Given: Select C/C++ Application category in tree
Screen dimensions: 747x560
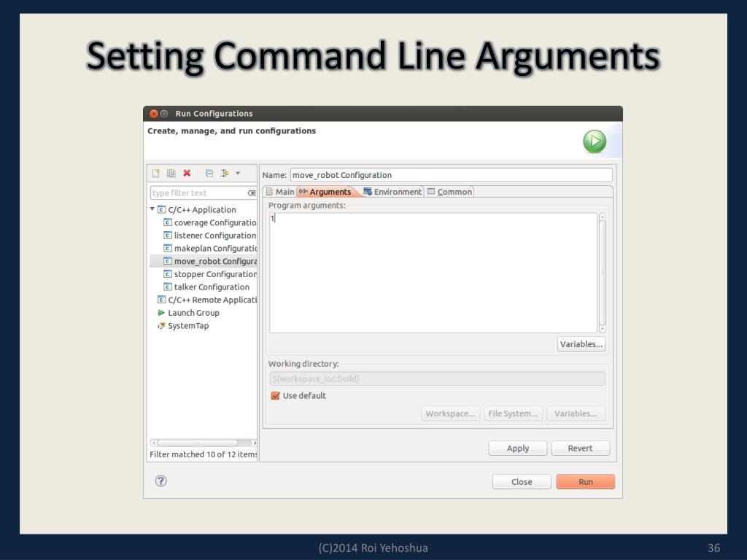Looking at the screenshot, I should (x=201, y=209).
